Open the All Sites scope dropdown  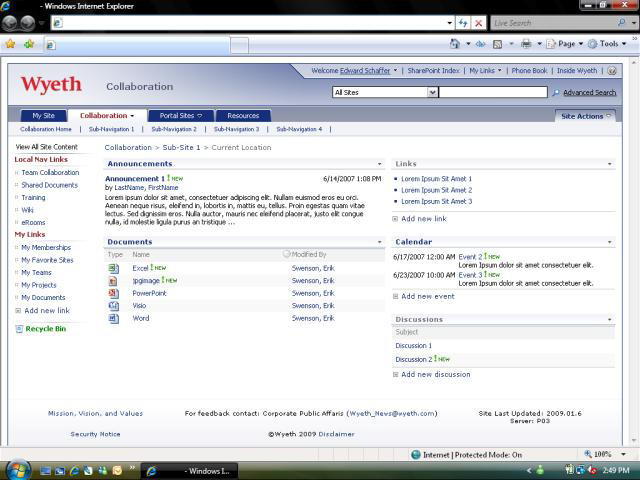432,93
